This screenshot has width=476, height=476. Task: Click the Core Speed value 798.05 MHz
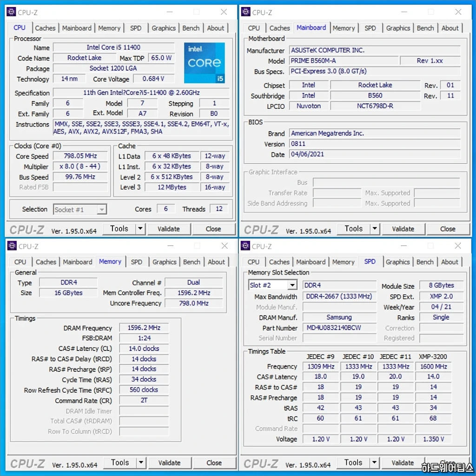(x=80, y=156)
